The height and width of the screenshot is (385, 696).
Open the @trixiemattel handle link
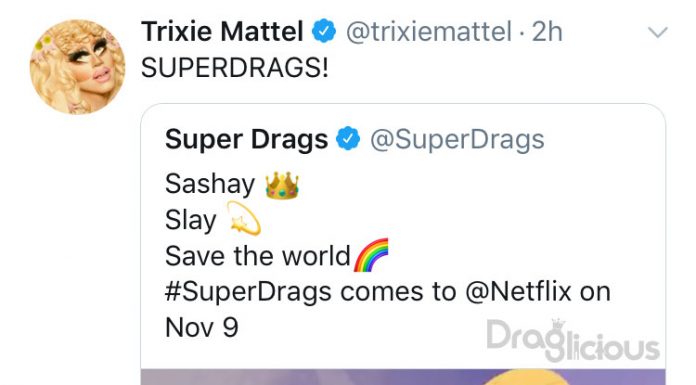(x=429, y=32)
